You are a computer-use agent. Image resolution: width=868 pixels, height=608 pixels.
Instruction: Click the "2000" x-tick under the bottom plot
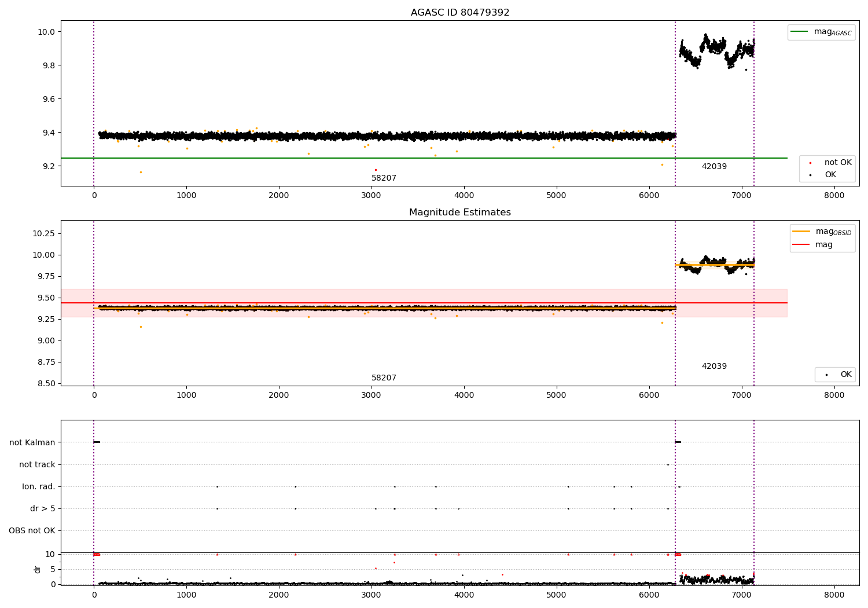(279, 595)
